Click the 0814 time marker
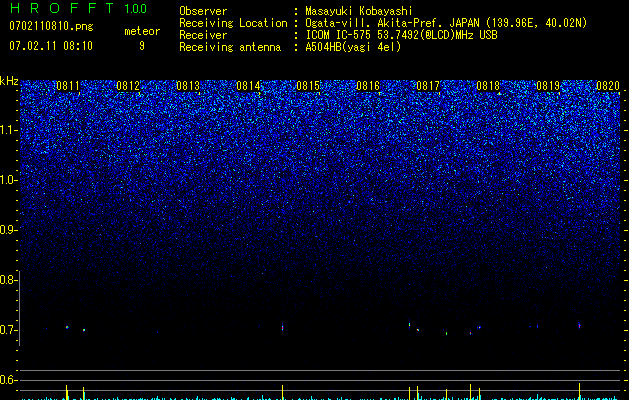The width and height of the screenshot is (629, 400). (248, 86)
